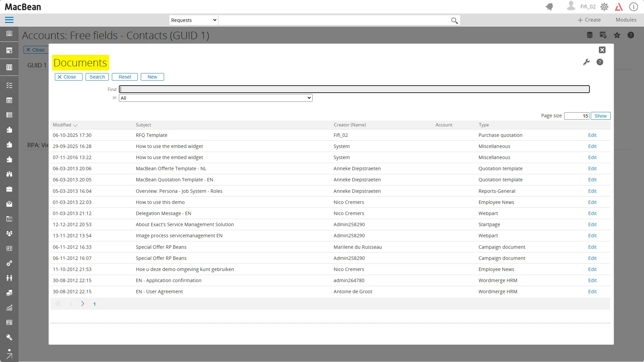This screenshot has height=362, width=644.
Task: Click the hamburger menu icon
Action: coord(9,20)
